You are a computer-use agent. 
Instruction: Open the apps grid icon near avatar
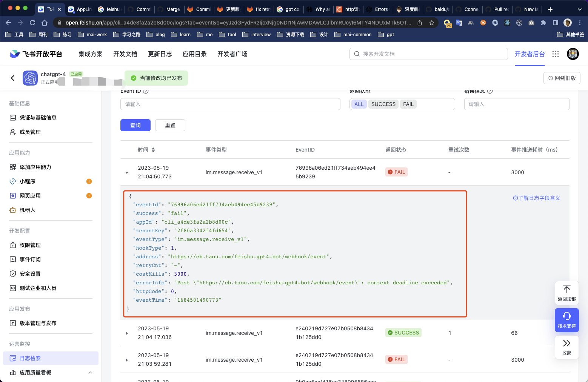(555, 54)
